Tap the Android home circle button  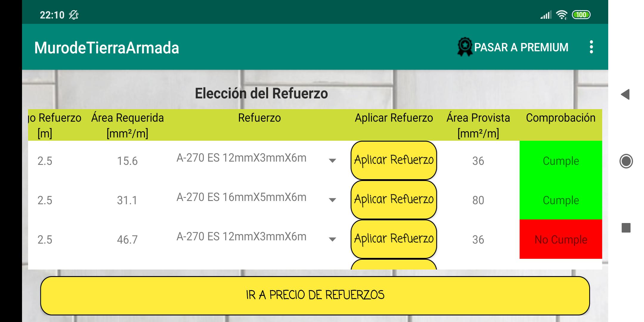pos(626,161)
